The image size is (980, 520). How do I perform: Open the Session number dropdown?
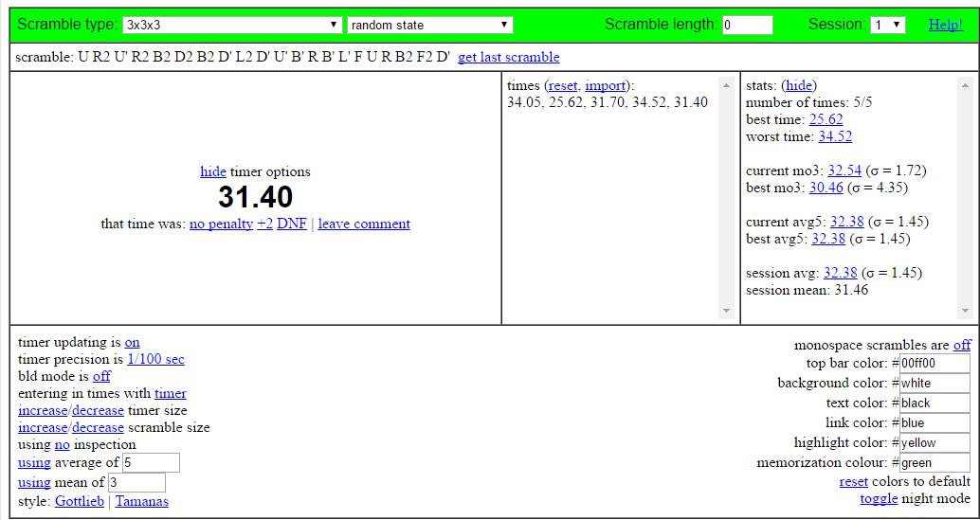click(888, 25)
